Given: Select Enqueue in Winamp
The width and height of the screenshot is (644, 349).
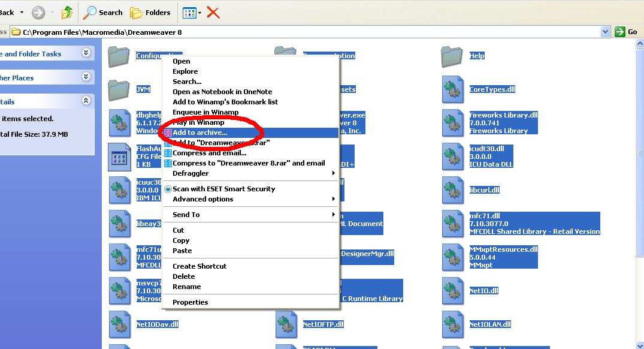Looking at the screenshot, I should click(250, 112).
